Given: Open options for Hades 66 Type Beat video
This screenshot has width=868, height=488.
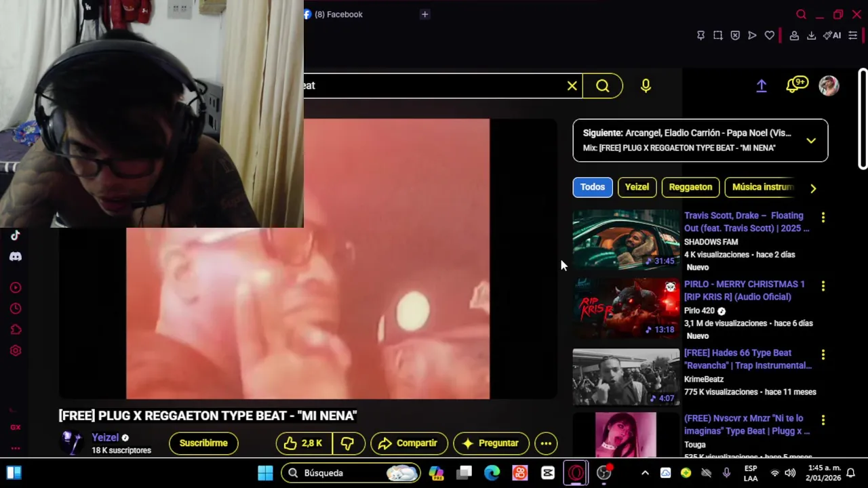Looking at the screenshot, I should (x=823, y=354).
